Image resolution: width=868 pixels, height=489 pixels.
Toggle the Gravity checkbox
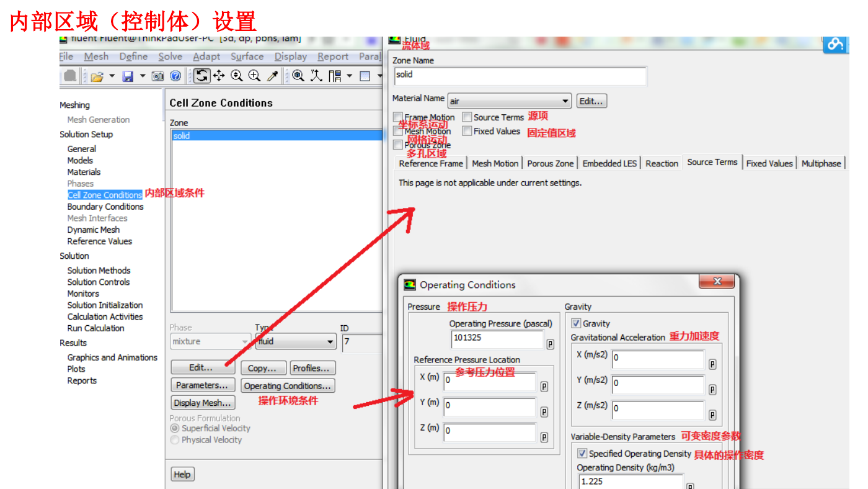pyautogui.click(x=576, y=323)
